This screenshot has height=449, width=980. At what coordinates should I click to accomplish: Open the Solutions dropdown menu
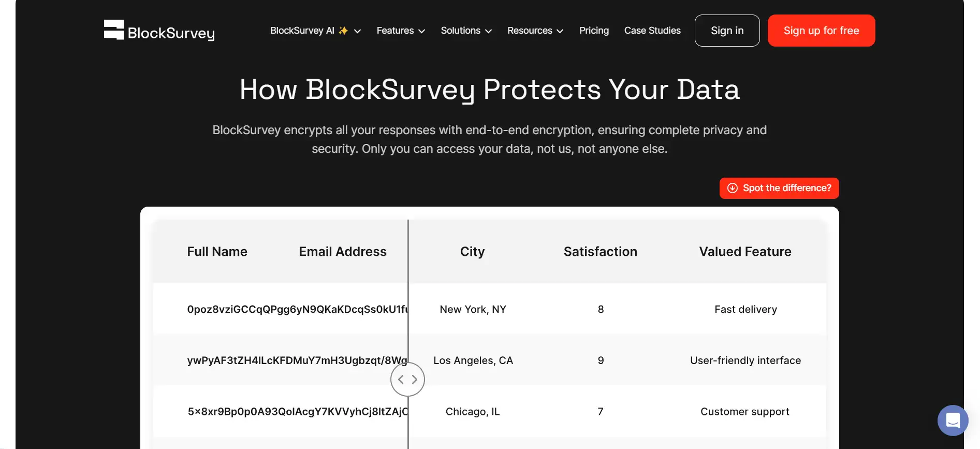point(466,31)
